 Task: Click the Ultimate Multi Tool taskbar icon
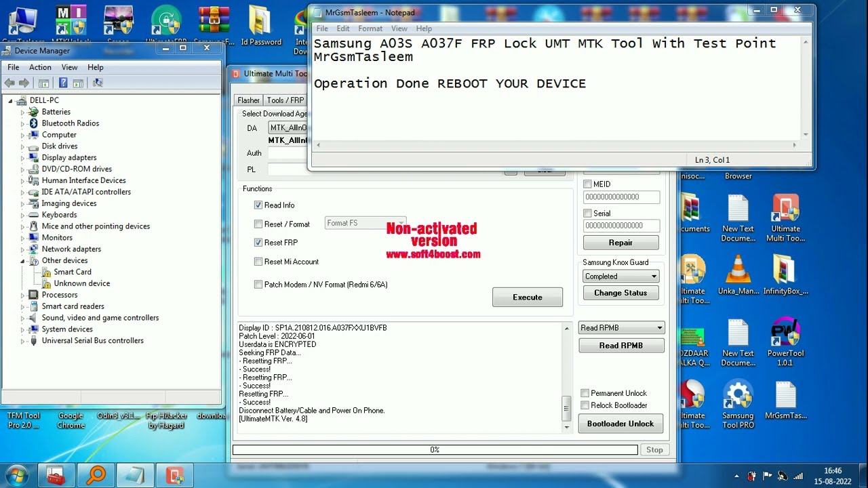point(175,475)
